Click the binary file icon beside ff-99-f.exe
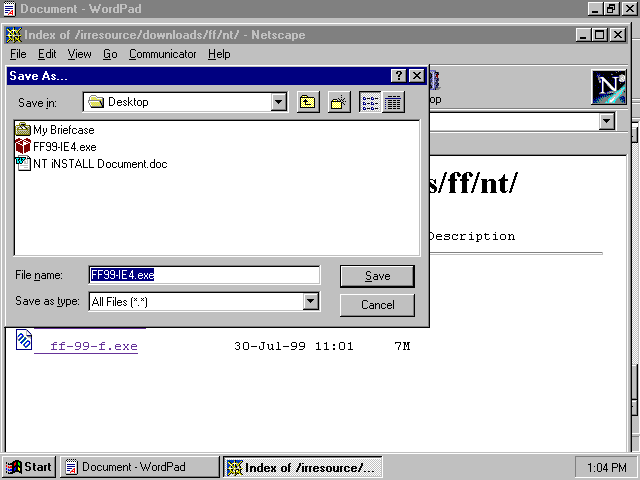 [23, 342]
